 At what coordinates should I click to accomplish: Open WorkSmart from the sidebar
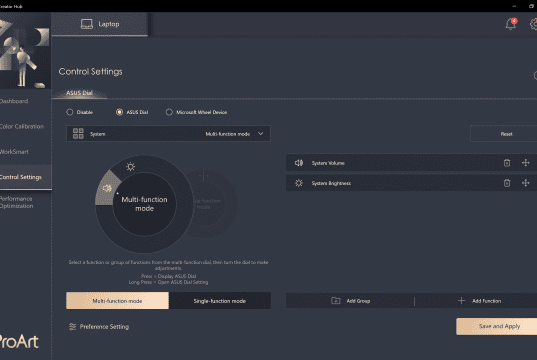click(14, 152)
